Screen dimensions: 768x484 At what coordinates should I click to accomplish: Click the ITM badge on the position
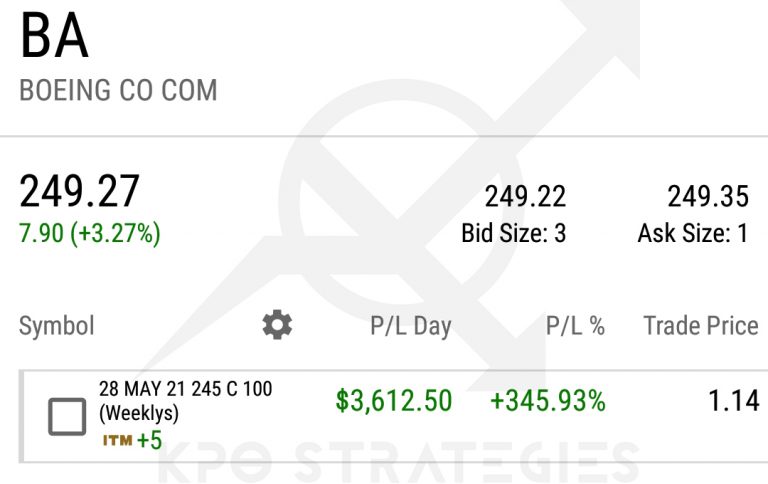117,440
